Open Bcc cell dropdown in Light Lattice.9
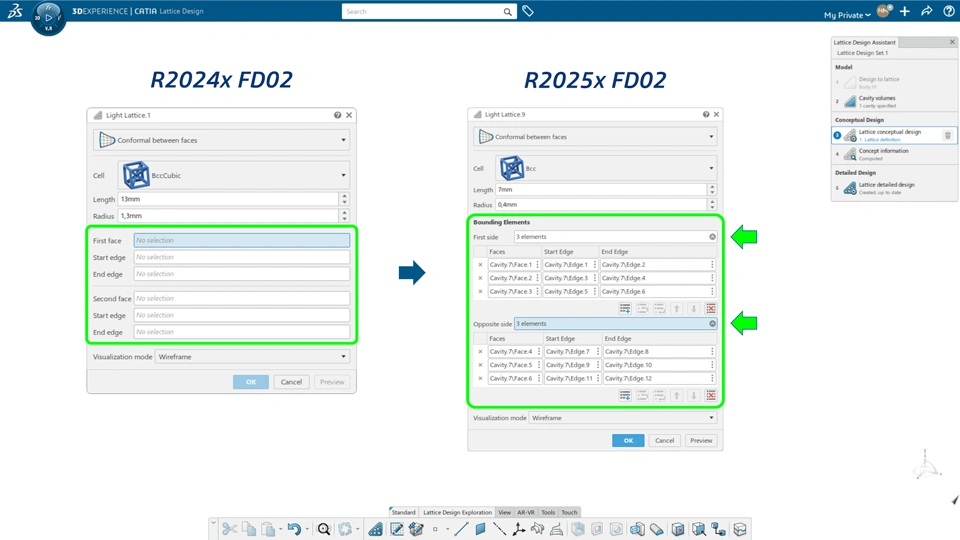 [711, 168]
